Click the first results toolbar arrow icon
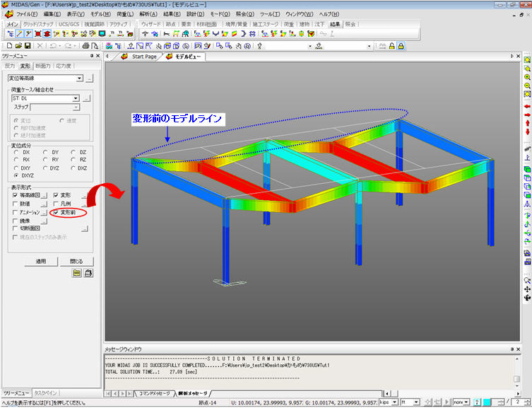The width and height of the screenshot is (532, 408). click(x=146, y=34)
